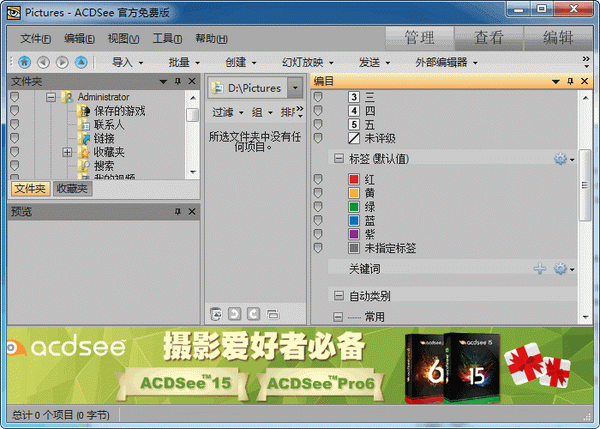The width and height of the screenshot is (600, 429).
Task: Toggle the shield marker beside 紫
Action: (x=318, y=234)
